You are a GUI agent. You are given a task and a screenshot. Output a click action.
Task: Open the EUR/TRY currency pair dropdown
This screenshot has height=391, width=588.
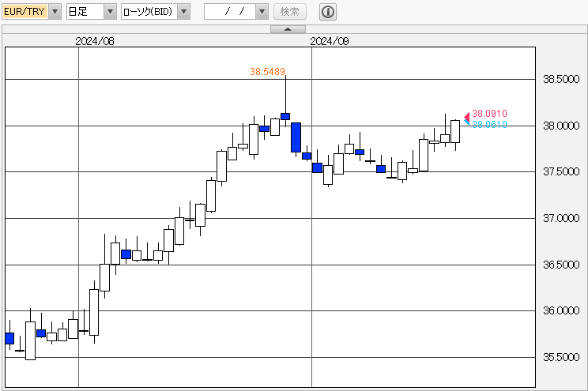click(55, 12)
